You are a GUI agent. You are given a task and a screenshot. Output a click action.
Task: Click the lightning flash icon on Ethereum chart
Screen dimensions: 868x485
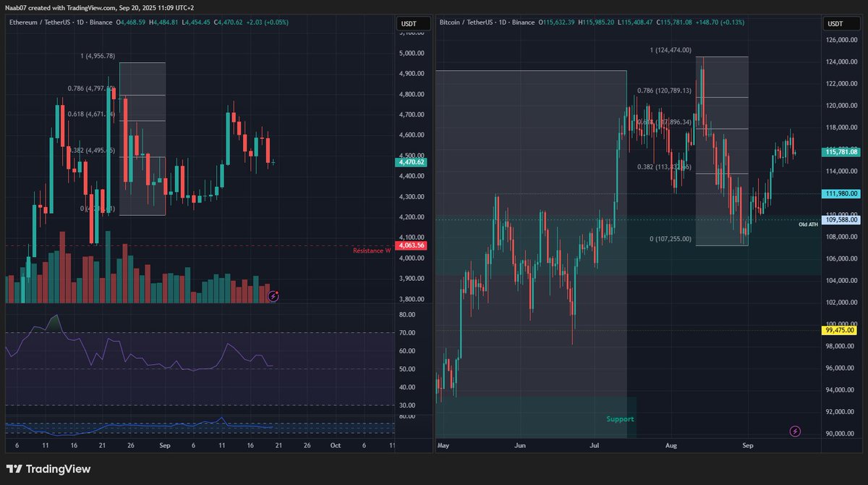pos(273,296)
